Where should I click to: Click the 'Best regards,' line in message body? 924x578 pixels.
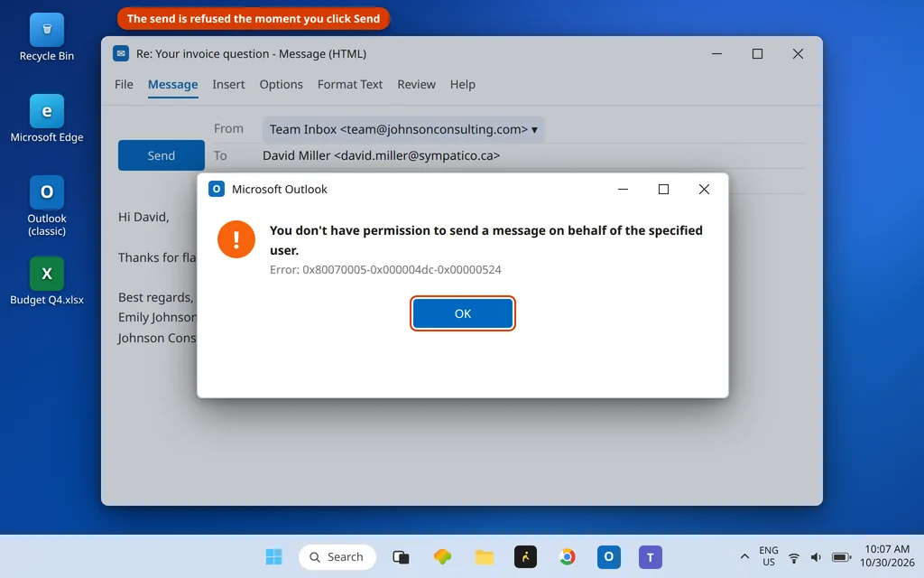coord(155,297)
